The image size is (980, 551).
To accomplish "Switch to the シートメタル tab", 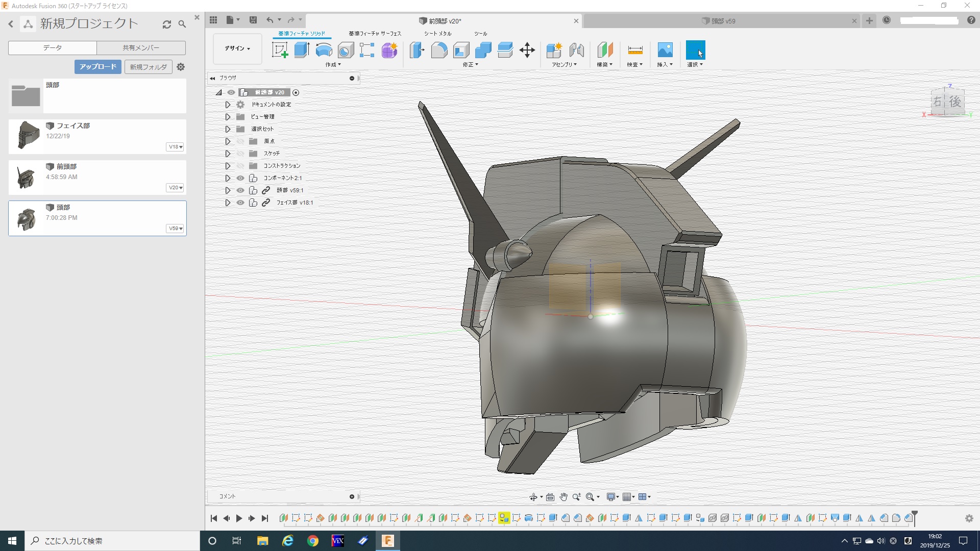I will click(x=437, y=34).
